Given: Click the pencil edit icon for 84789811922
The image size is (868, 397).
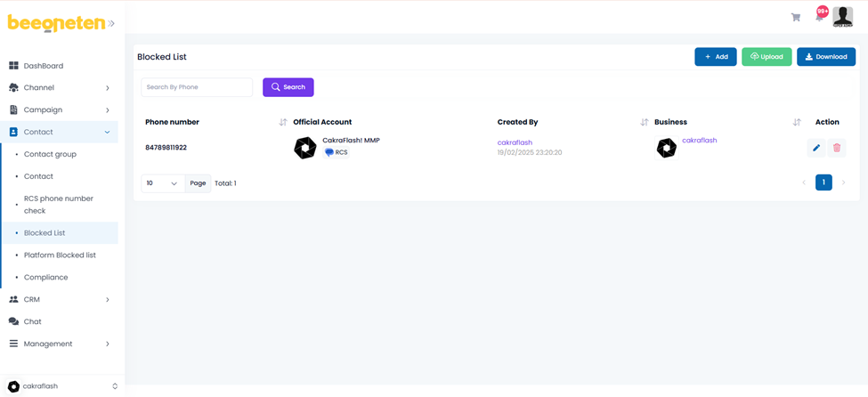Looking at the screenshot, I should click(816, 148).
